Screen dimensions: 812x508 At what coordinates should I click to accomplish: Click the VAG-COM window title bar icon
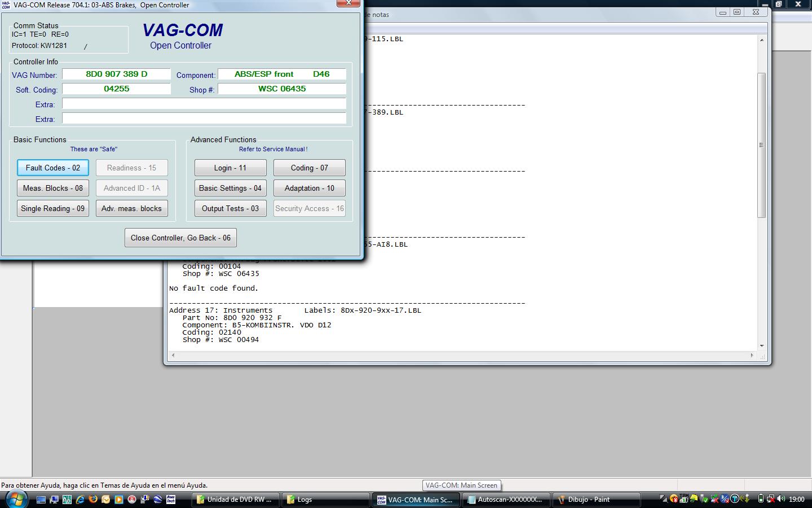[6, 5]
